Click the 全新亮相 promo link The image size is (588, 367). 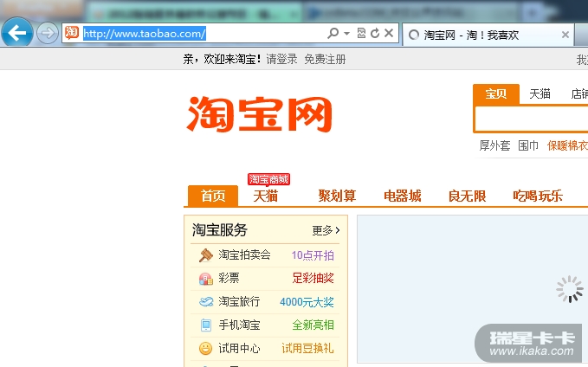point(313,325)
